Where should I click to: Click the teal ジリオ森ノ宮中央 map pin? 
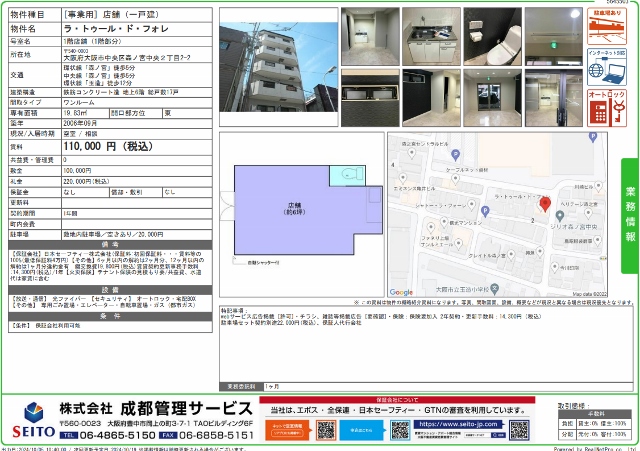click(560, 215)
